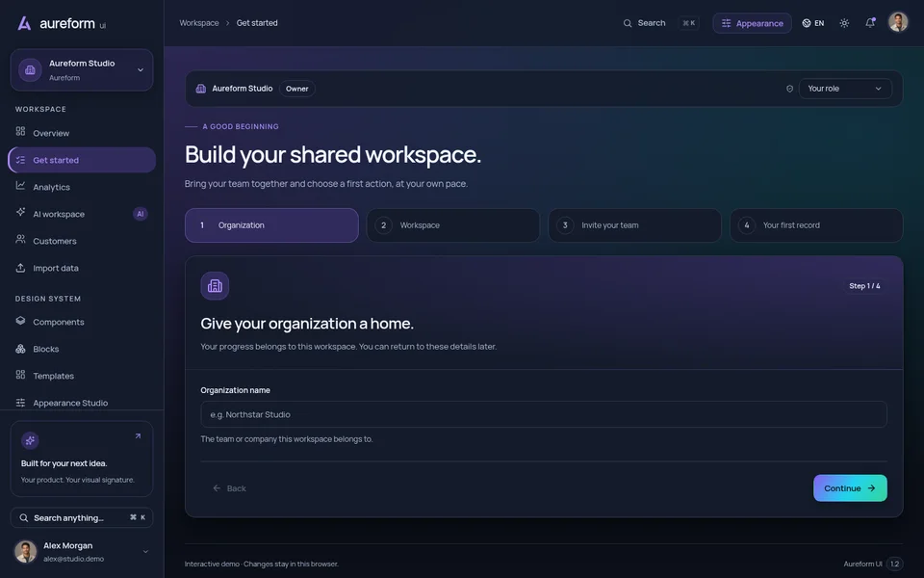Click the magnifier icon in Search anything
The image size is (924, 578).
[23, 518]
